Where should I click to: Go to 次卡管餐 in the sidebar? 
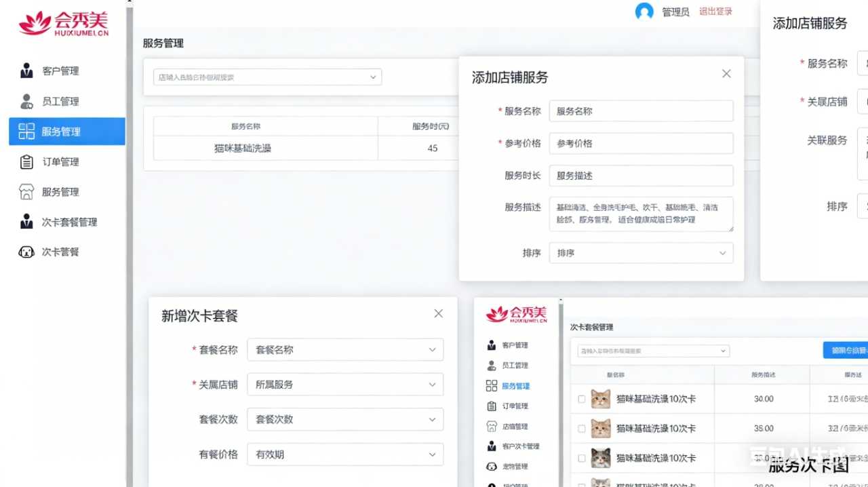(60, 252)
